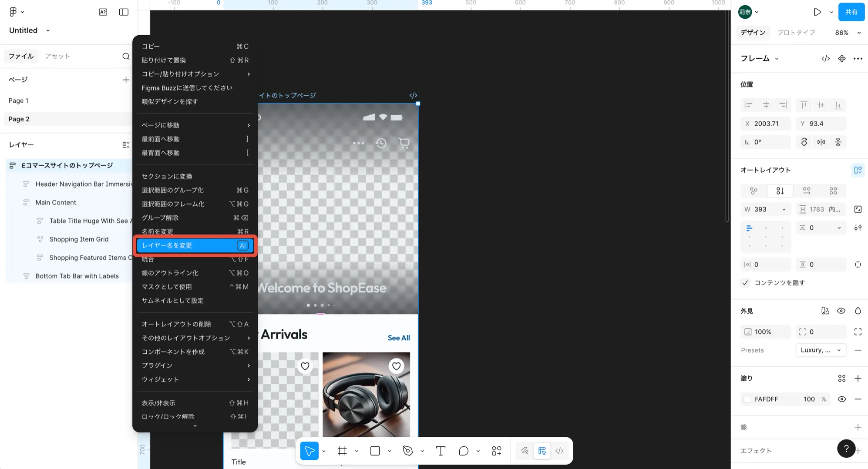Search layers using magnifier icon
This screenshot has width=868, height=469.
(x=126, y=56)
